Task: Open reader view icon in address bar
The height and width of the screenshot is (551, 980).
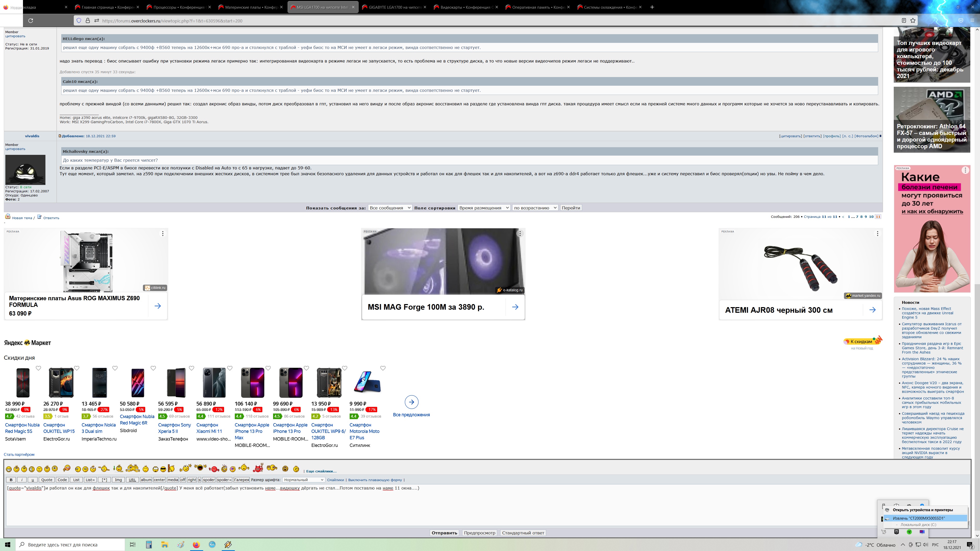Action: (903, 20)
